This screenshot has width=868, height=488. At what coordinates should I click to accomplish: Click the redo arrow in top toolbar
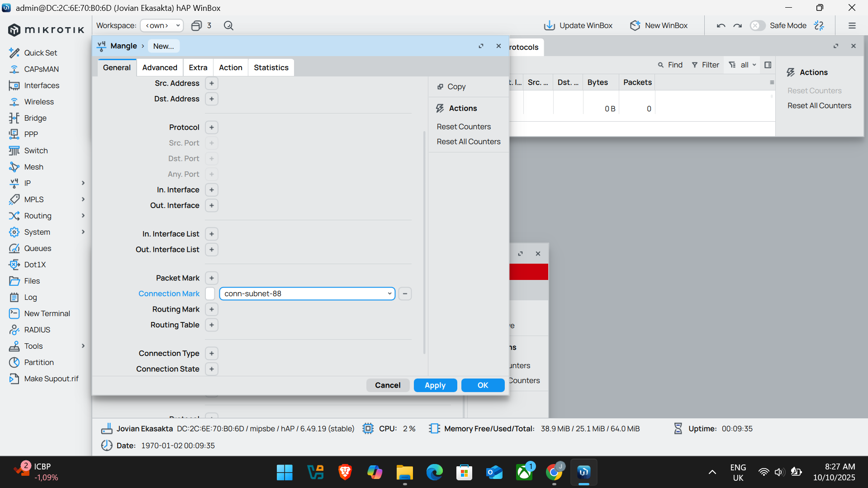(738, 25)
